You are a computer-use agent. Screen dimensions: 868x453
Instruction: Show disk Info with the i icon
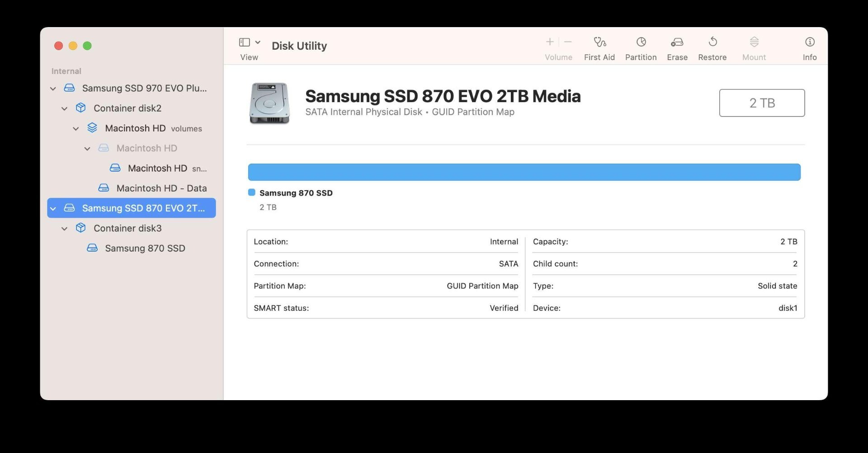pos(810,42)
